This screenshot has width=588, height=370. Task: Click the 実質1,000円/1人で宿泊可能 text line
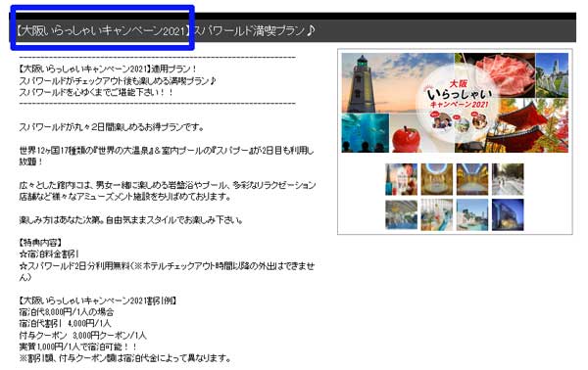coord(78,347)
